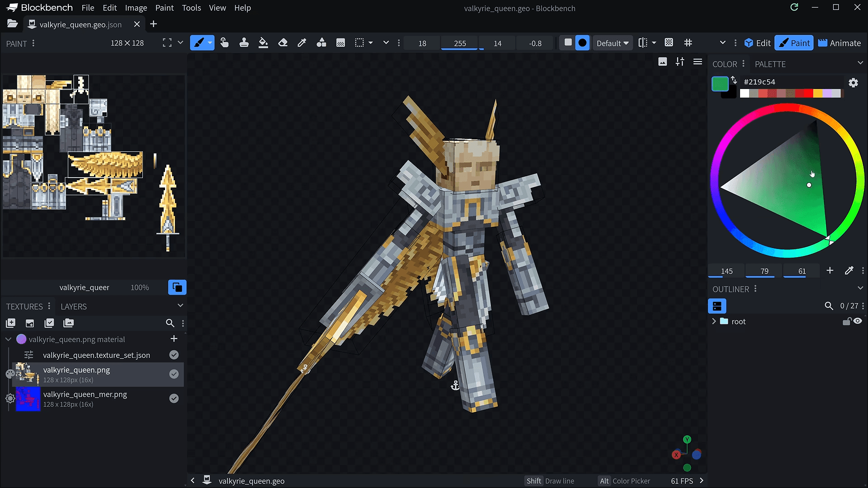Toggle the pixel grid checkerboard icon
Image resolution: width=868 pixels, height=488 pixels.
[669, 42]
